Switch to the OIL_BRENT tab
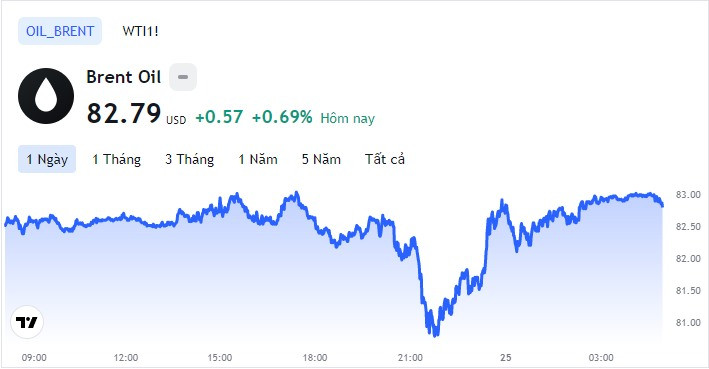 point(60,31)
